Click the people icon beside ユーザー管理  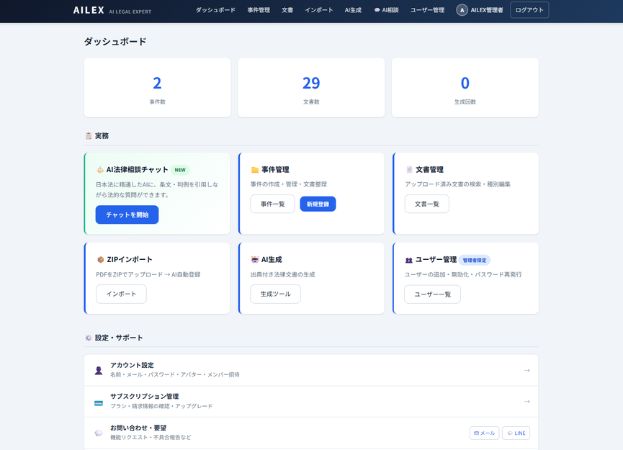[x=409, y=260]
